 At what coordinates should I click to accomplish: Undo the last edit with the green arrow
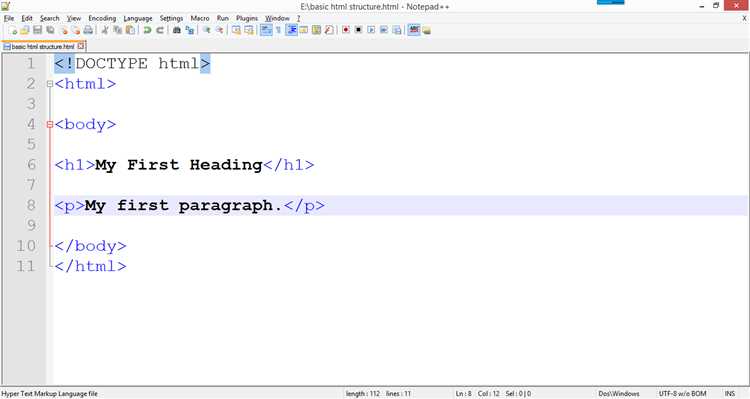click(147, 30)
